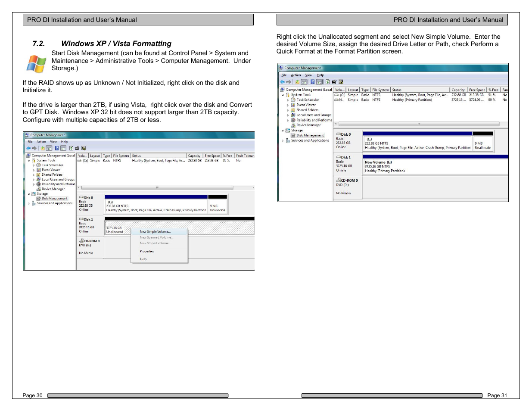Expand the Local Users and Groups node, page 31 screenshot
This screenshot has height=411, width=532.
coord(288,115)
